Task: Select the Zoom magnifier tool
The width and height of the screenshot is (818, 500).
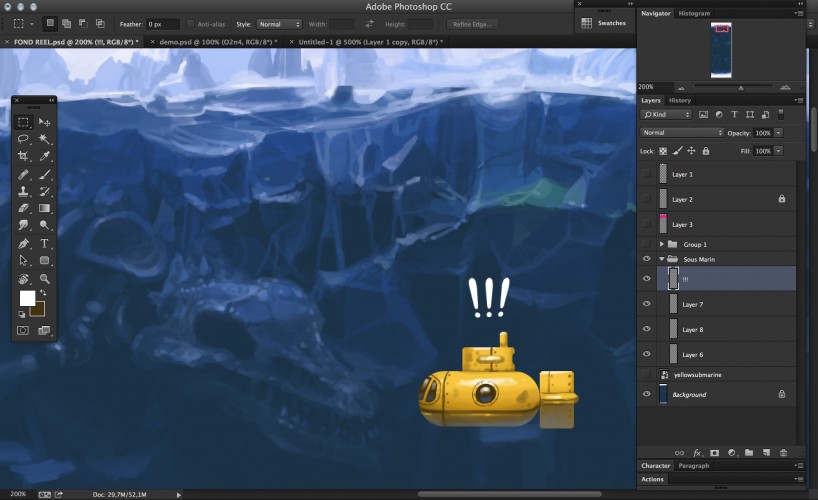Action: 44,279
